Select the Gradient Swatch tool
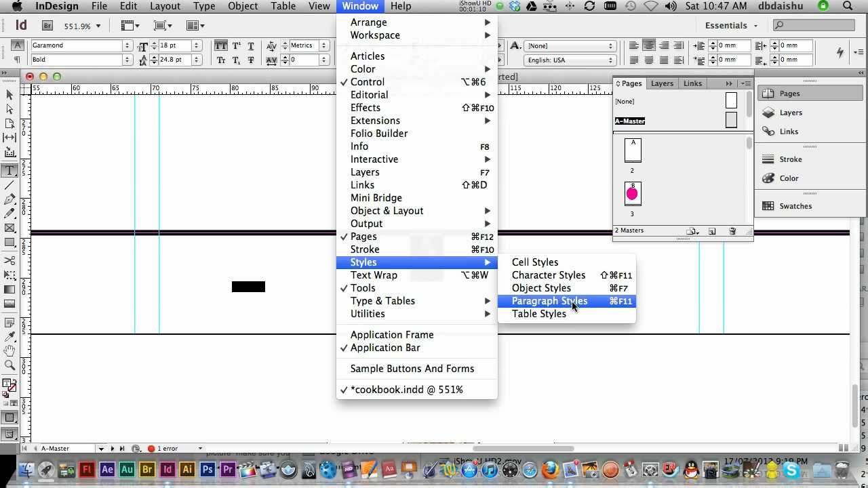 [x=9, y=289]
